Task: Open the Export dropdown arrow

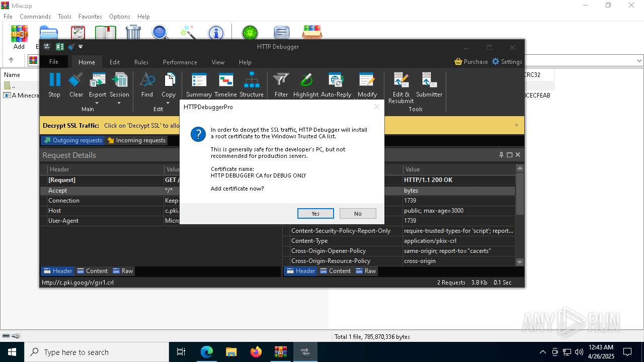Action: point(97,103)
